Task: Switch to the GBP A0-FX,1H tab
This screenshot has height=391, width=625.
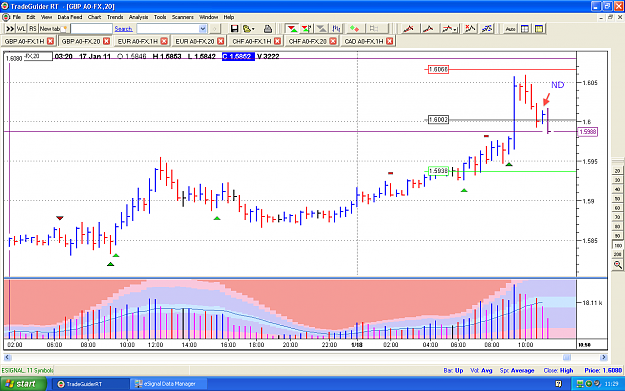Action: [24, 41]
